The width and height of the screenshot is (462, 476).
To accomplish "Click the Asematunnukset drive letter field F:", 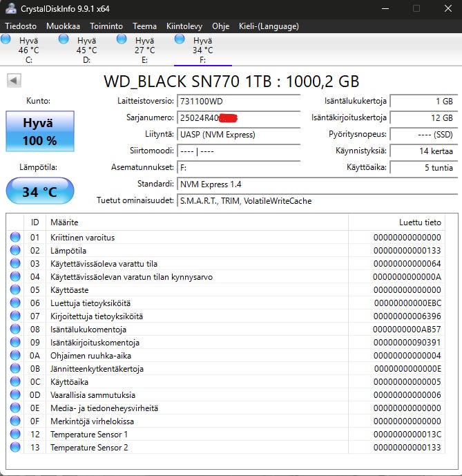I will coord(238,168).
